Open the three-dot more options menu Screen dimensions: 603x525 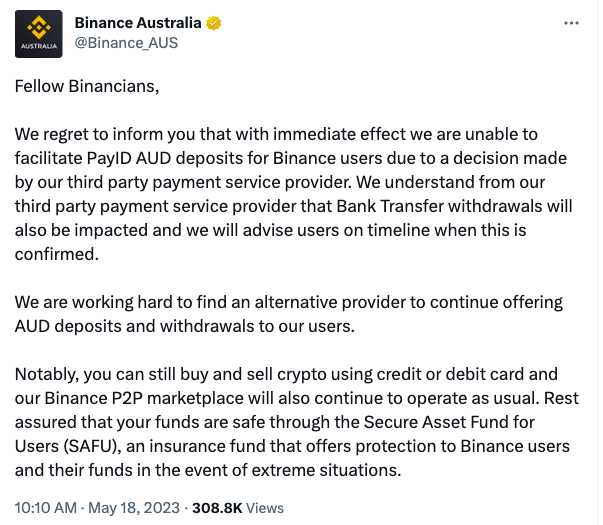point(571,23)
